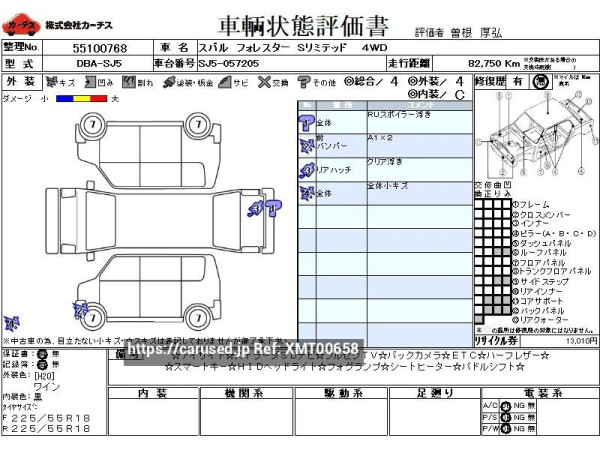This screenshot has height=450, width=600.
Task: Click front tire size F 225/55R18
Action: coord(46,418)
